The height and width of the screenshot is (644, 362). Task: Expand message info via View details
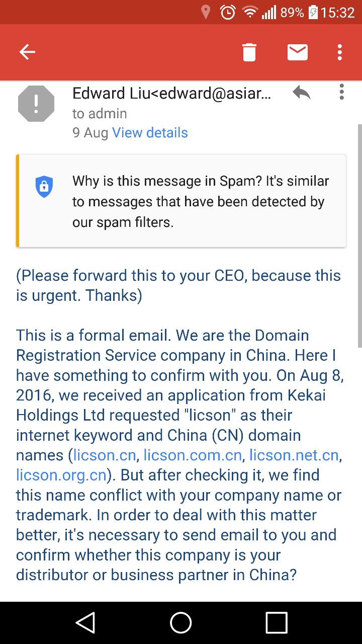point(150,133)
